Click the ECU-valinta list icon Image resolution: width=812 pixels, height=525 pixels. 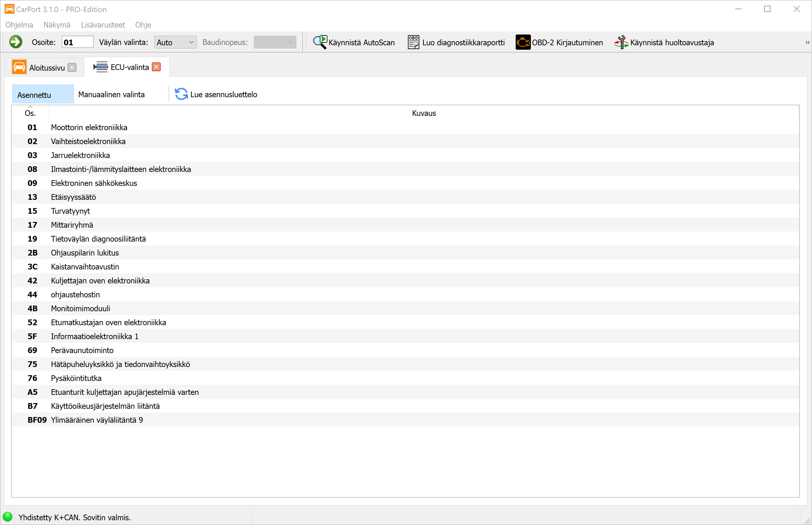(x=101, y=67)
